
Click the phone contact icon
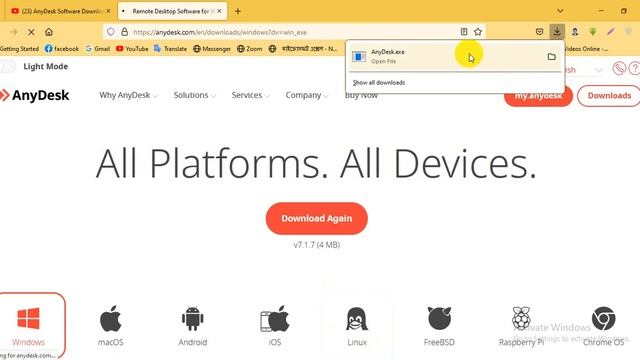[x=619, y=68]
